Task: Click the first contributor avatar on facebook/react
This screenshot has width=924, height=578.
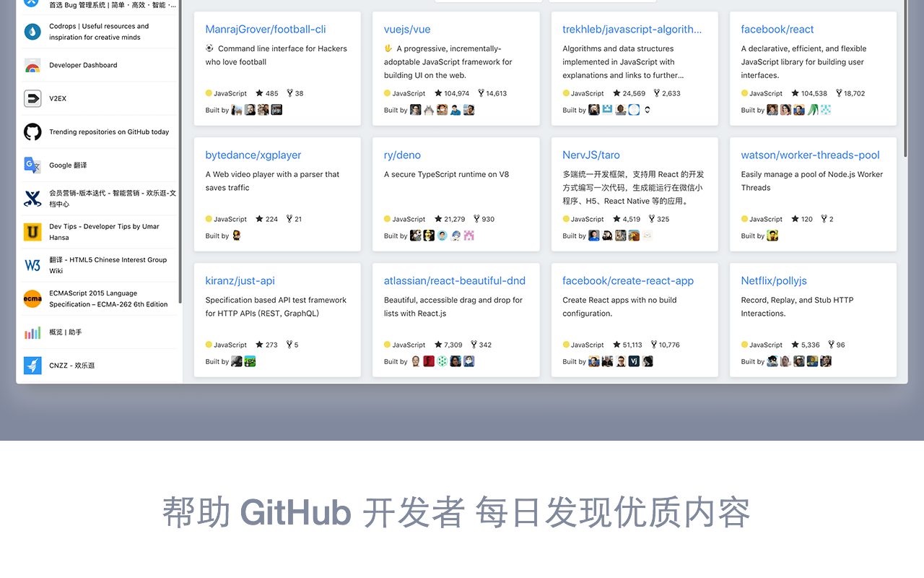Action: coord(772,109)
